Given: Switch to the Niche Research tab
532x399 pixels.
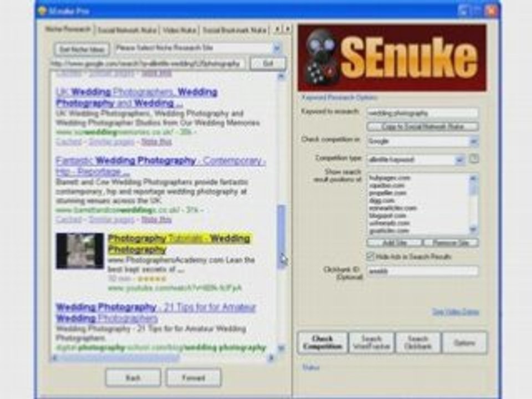Looking at the screenshot, I should (68, 29).
